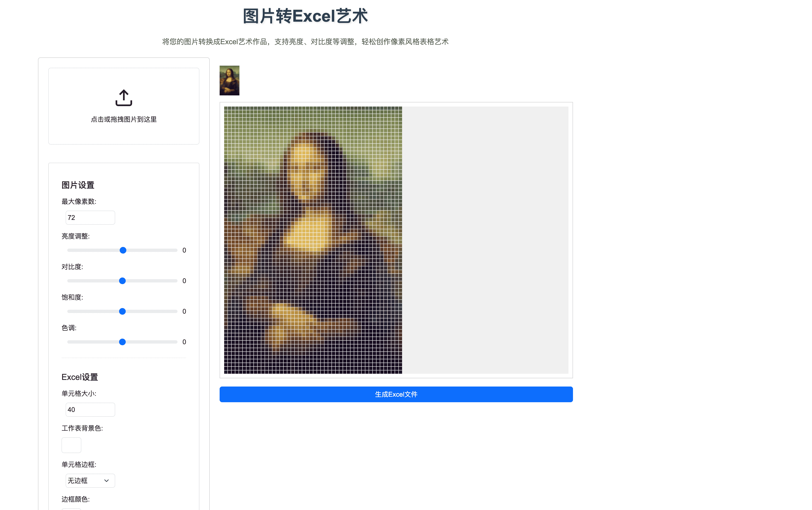Click the 对比度 slider handle
Image resolution: width=812 pixels, height=510 pixels.
click(x=122, y=281)
